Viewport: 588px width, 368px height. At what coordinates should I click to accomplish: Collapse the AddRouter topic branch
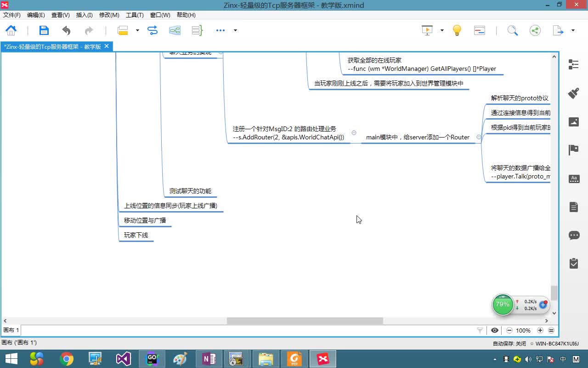coord(354,132)
